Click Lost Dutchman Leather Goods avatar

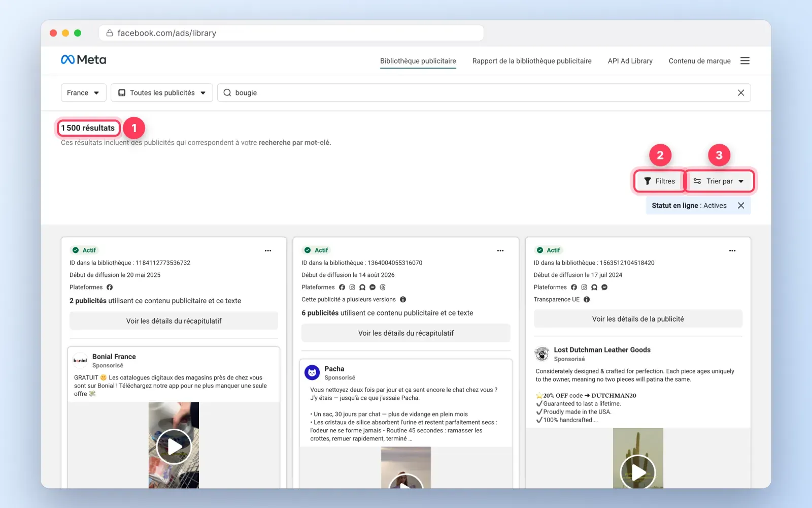[x=542, y=354]
